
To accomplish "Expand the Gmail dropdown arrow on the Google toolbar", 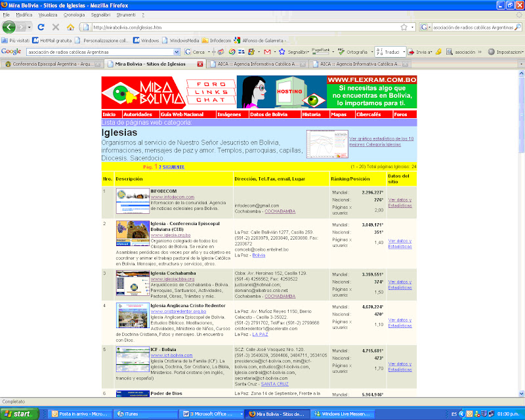I will point(275,52).
